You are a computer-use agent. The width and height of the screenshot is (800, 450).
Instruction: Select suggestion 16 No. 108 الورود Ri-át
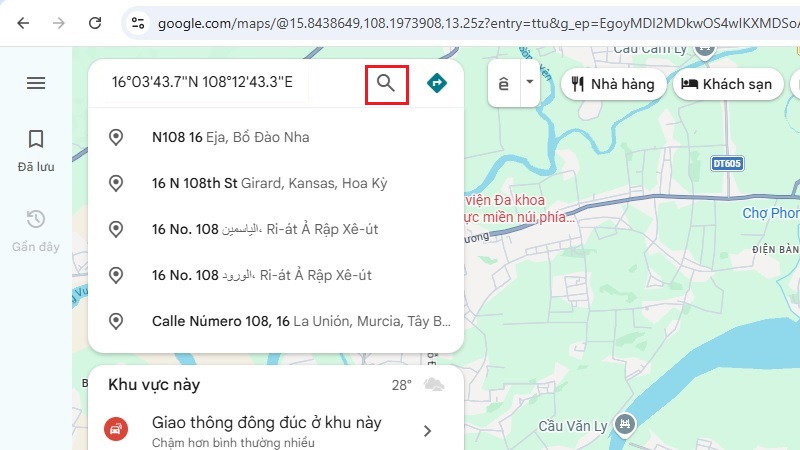(x=276, y=275)
